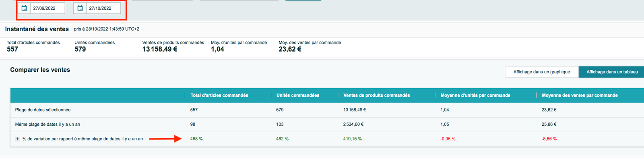Click Ventes de produits commandés column header
Viewport: 644px width, 160px height.
(377, 95)
